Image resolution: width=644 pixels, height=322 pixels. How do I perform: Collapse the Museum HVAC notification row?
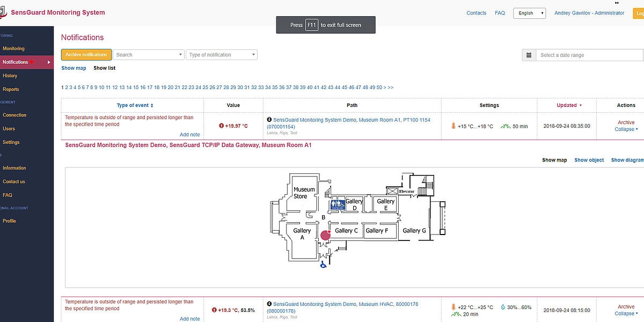pos(626,313)
